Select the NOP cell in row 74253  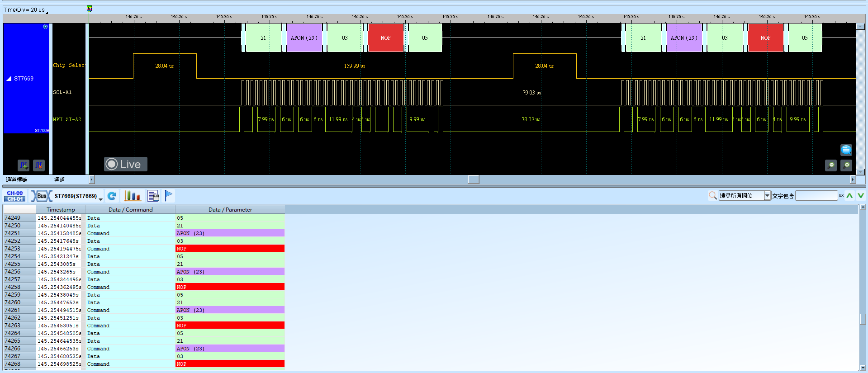pos(230,249)
